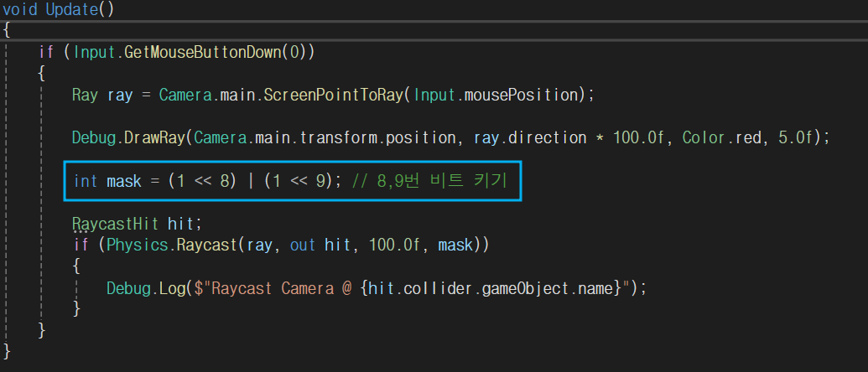
Task: Click the comment '// 8,9번 비트 키기'
Action: coord(429,181)
